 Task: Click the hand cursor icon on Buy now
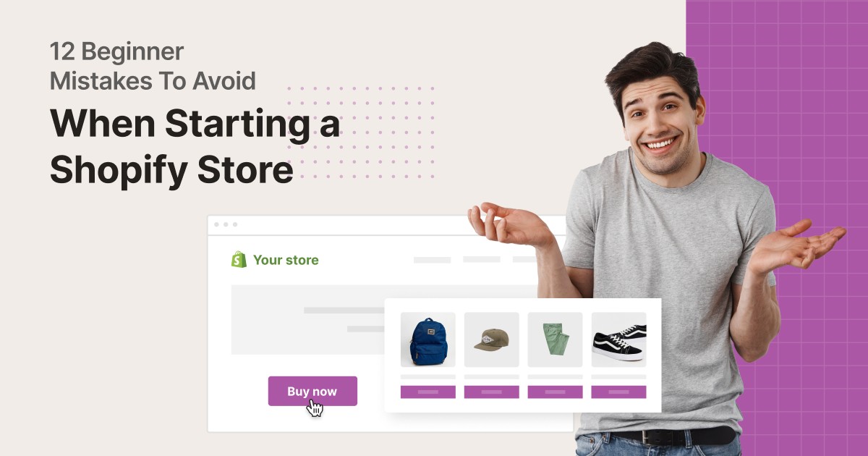pos(315,408)
